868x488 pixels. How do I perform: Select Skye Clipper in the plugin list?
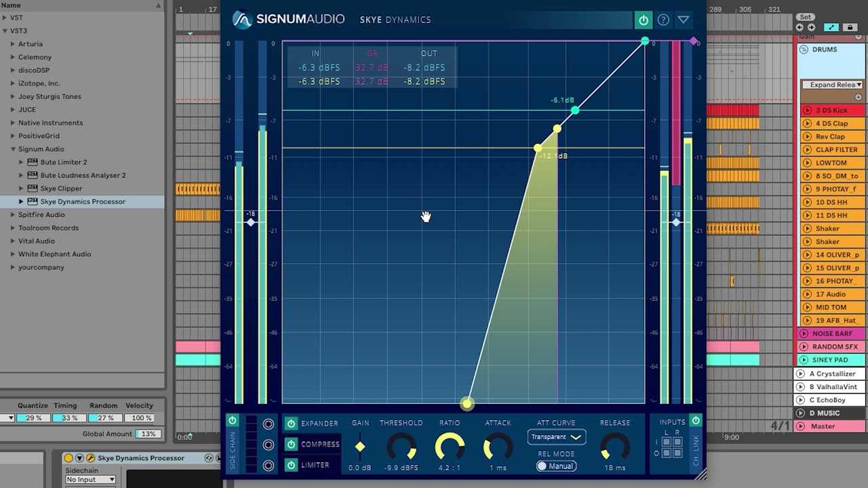click(61, 188)
